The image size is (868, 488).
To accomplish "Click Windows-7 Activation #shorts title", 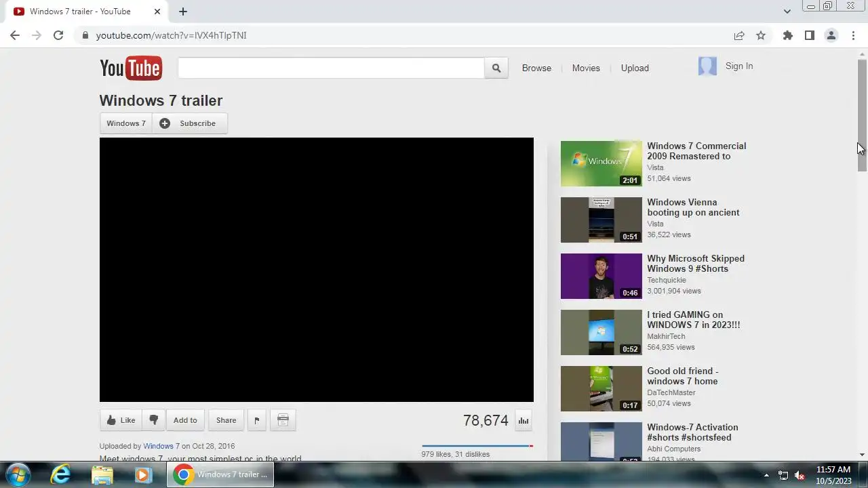I will point(692,432).
